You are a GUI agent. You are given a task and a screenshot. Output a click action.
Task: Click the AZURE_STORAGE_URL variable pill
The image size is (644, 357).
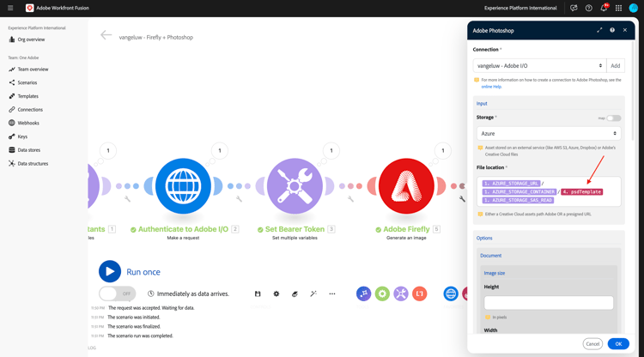point(511,184)
